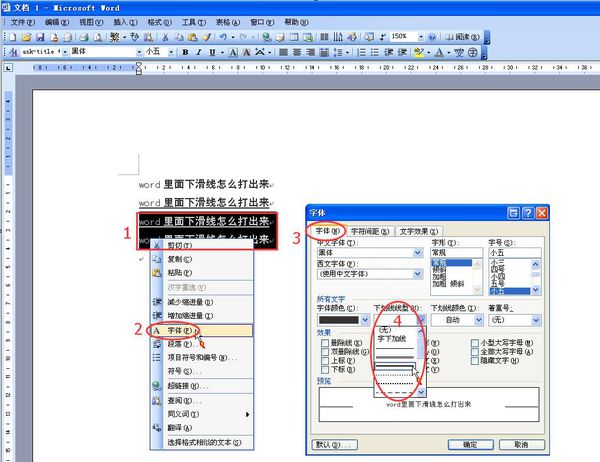Viewport: 600px width, 462px height.
Task: Click the Character Shading A icon
Action: 247,52
